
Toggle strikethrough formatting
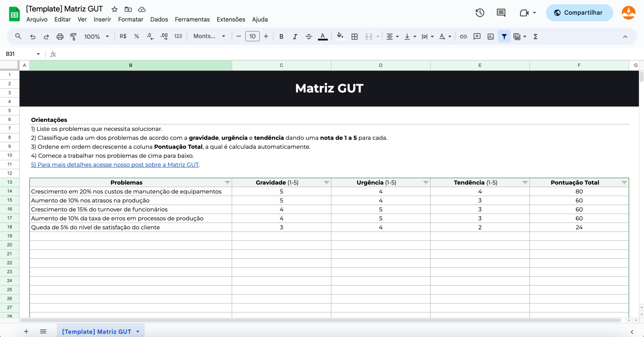308,37
